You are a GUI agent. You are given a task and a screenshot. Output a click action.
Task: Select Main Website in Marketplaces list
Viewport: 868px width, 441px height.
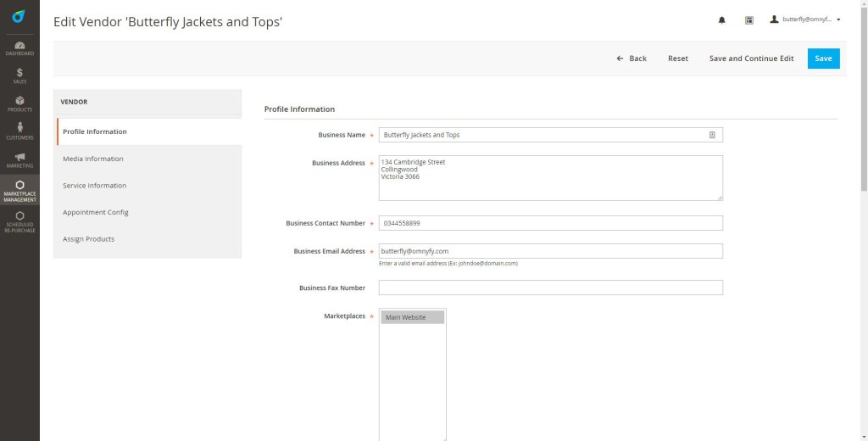(x=413, y=317)
